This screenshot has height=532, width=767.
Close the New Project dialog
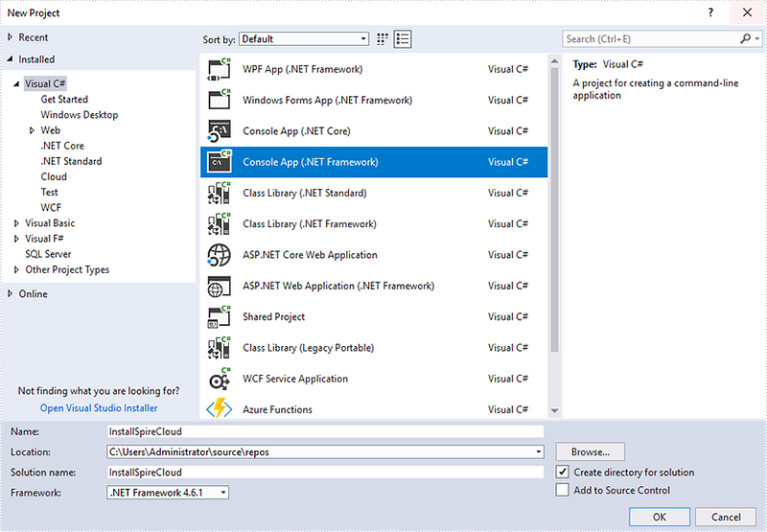748,12
